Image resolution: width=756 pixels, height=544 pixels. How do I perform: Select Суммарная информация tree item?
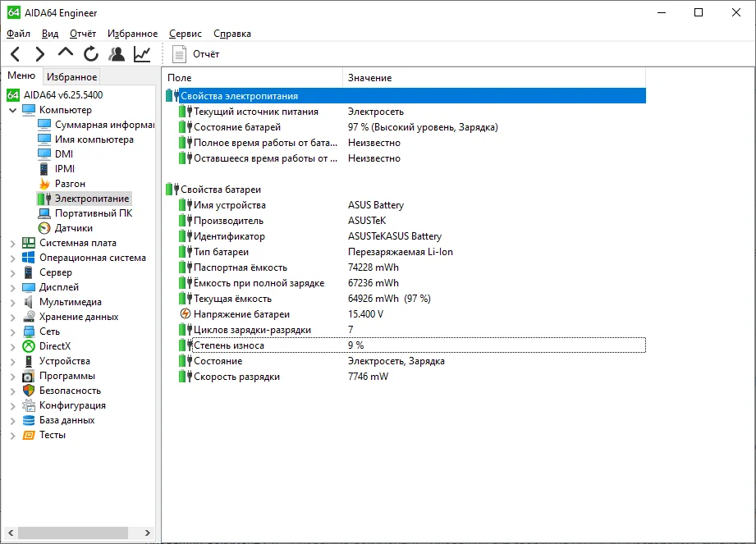(x=104, y=125)
